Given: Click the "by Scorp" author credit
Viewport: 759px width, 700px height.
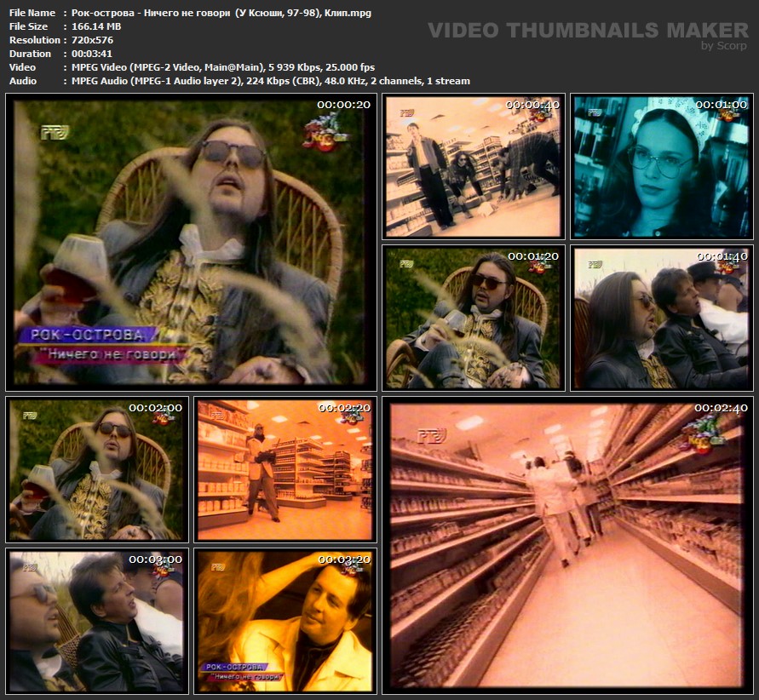Looking at the screenshot, I should pyautogui.click(x=724, y=46).
